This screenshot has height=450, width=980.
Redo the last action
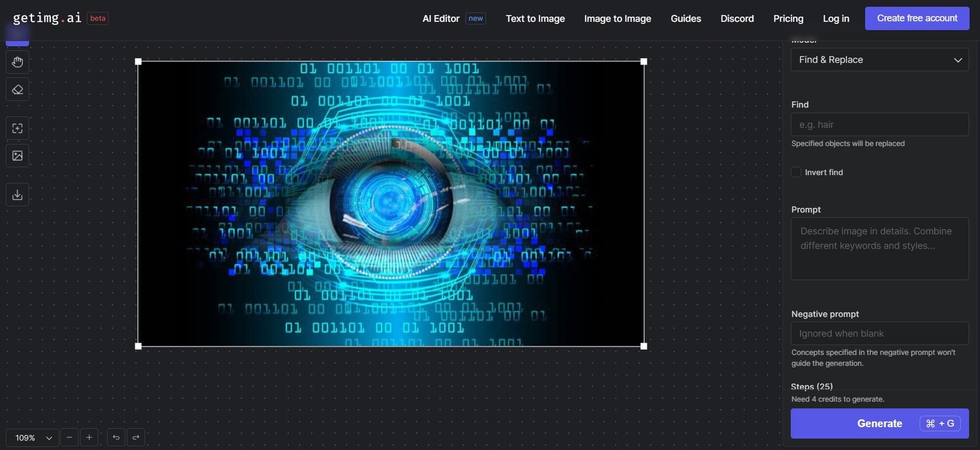(x=136, y=438)
